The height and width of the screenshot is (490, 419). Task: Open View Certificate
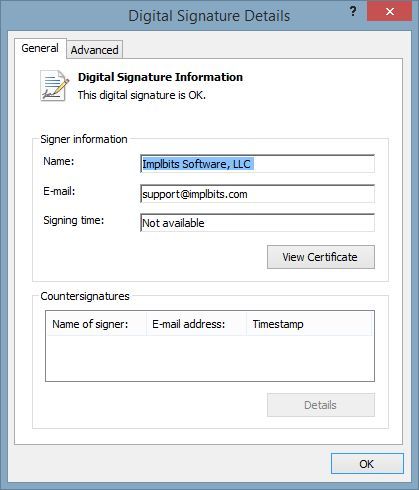point(321,257)
